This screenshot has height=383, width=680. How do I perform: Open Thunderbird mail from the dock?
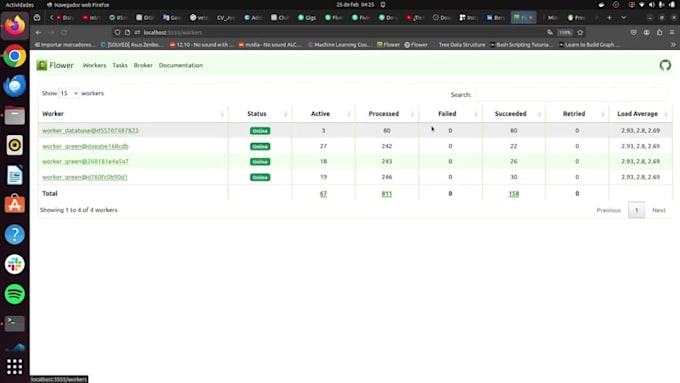pos(15,85)
